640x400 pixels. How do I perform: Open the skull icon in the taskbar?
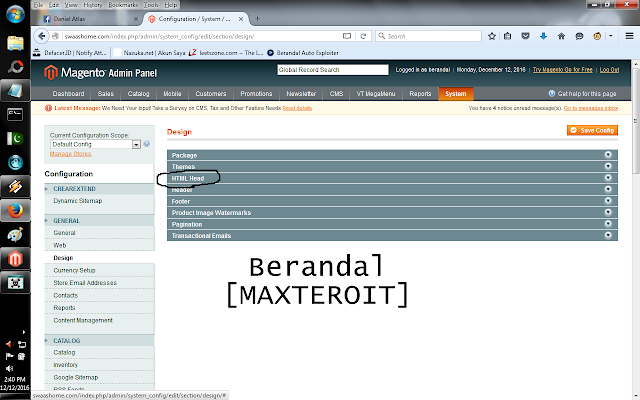click(15, 283)
